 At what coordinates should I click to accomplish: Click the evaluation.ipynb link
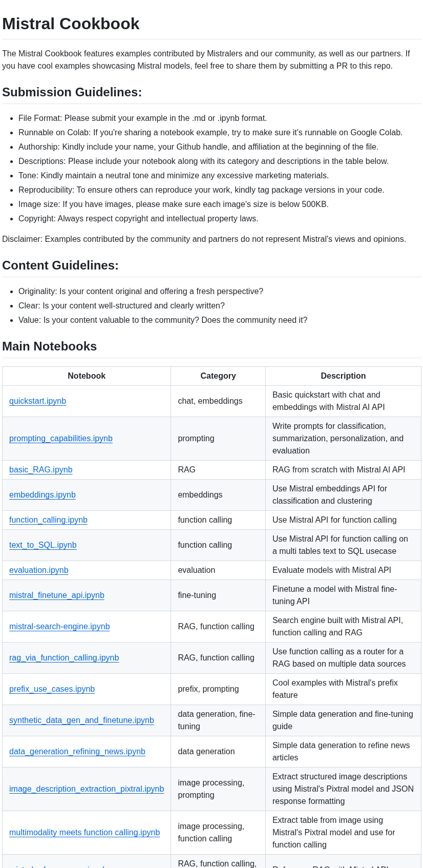pyautogui.click(x=39, y=570)
